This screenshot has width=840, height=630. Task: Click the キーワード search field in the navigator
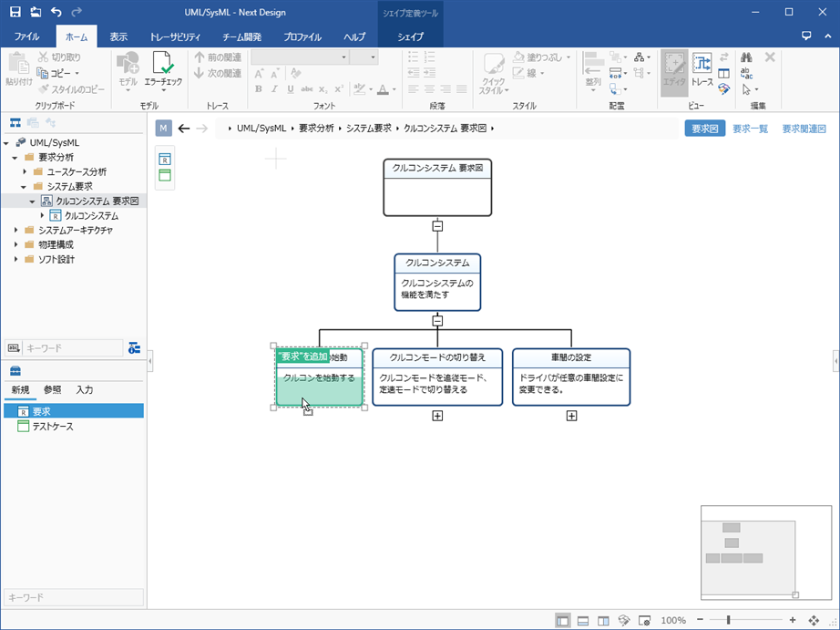pyautogui.click(x=73, y=348)
